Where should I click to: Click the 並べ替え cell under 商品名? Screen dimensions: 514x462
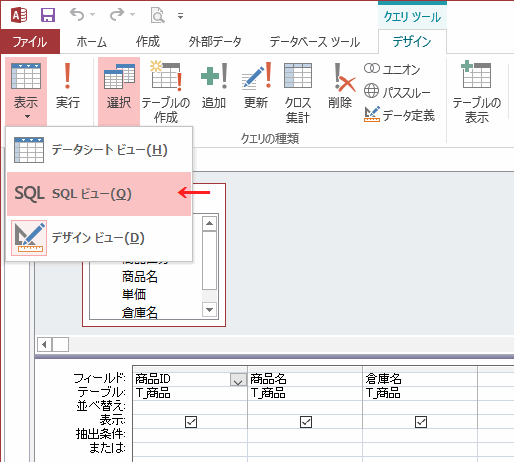305,407
